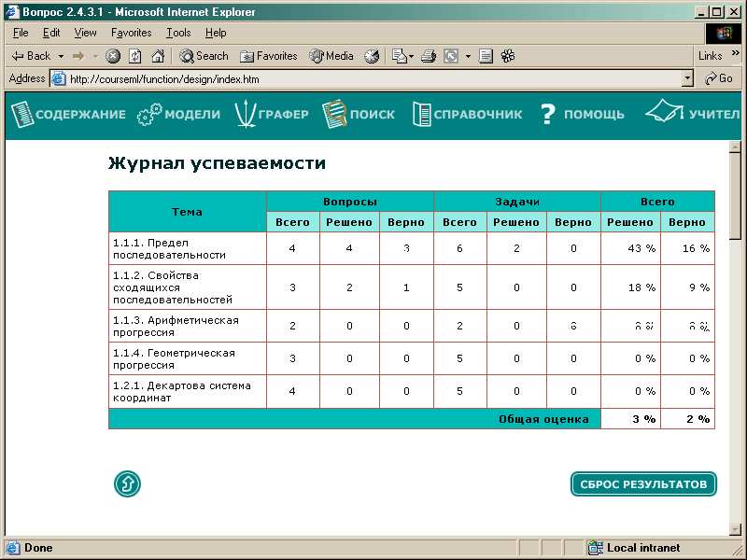The width and height of the screenshot is (747, 560).
Task: Go to the browser Home page
Action: coord(158,56)
